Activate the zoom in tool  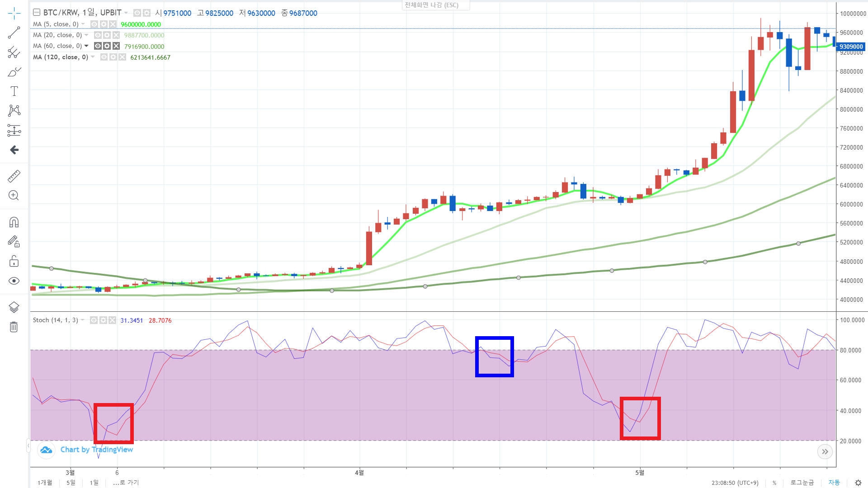pos(14,195)
